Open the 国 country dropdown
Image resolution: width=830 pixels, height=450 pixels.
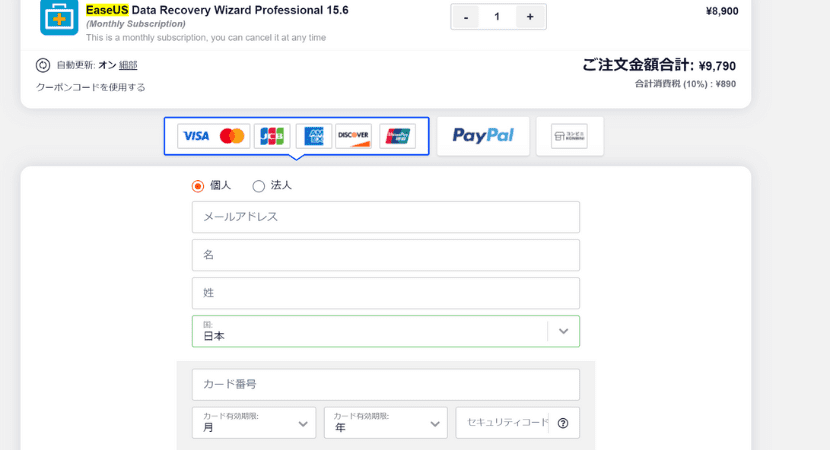386,331
